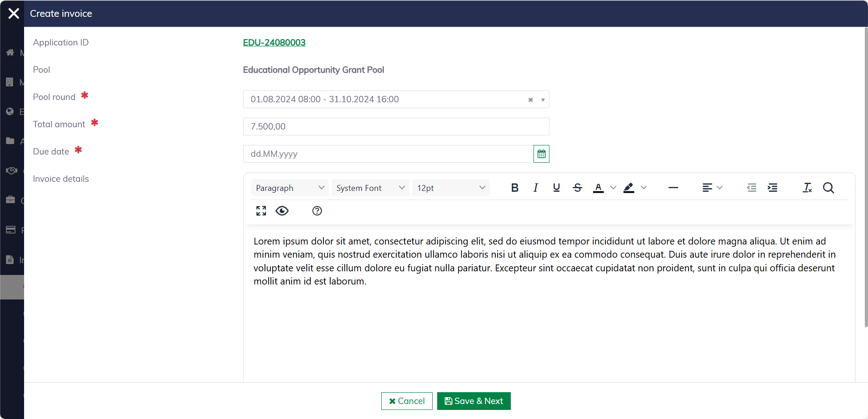Open the editor help icon
This screenshot has height=419, width=868.
pyautogui.click(x=317, y=211)
